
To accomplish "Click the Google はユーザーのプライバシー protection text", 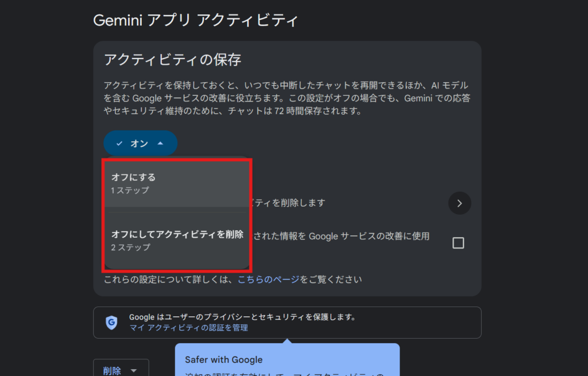I will click(242, 317).
